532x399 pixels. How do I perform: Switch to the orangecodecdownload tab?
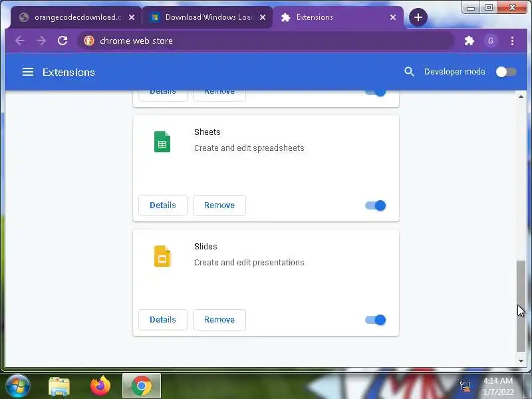76,17
